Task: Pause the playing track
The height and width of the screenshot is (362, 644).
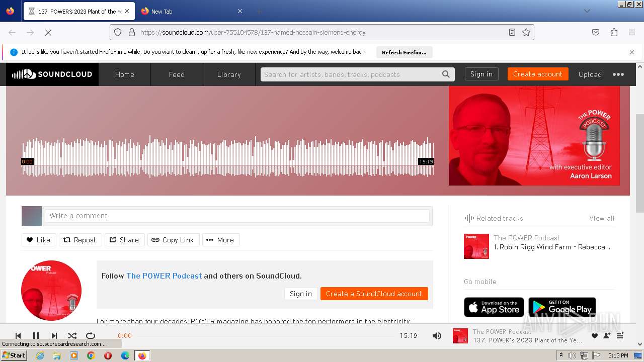Action: click(36, 335)
